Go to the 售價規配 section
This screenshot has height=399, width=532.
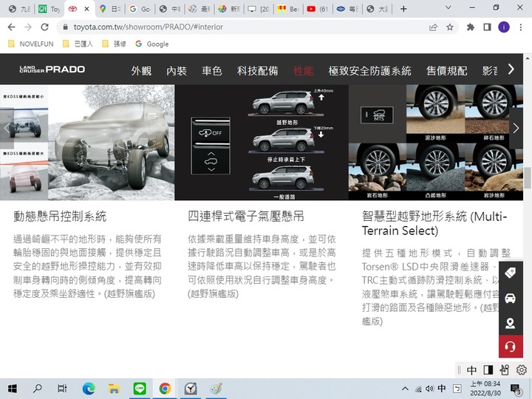tap(446, 71)
